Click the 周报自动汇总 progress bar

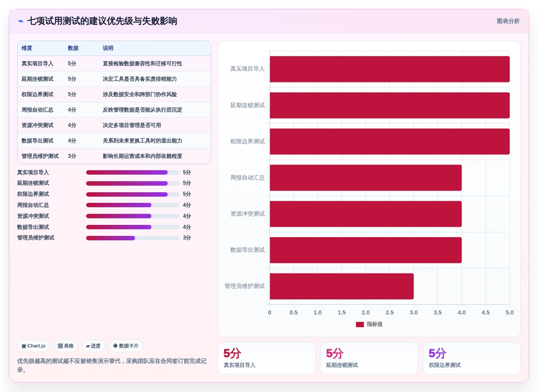tap(132, 205)
